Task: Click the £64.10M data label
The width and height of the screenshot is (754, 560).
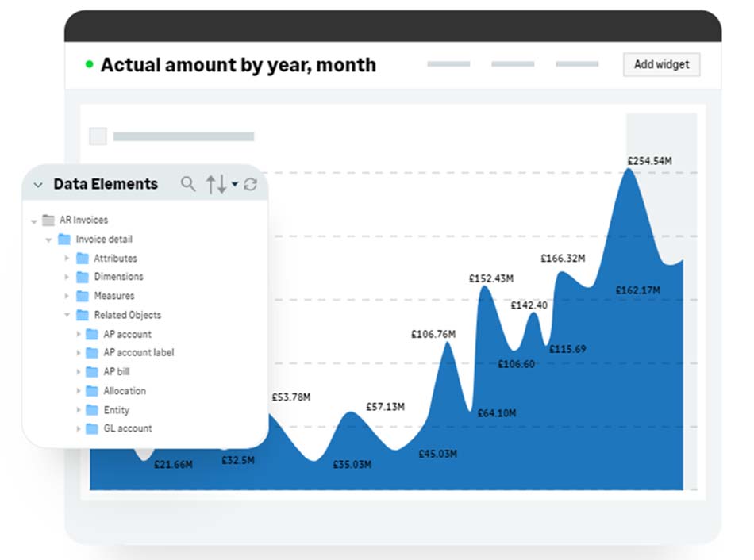Action: point(497,413)
